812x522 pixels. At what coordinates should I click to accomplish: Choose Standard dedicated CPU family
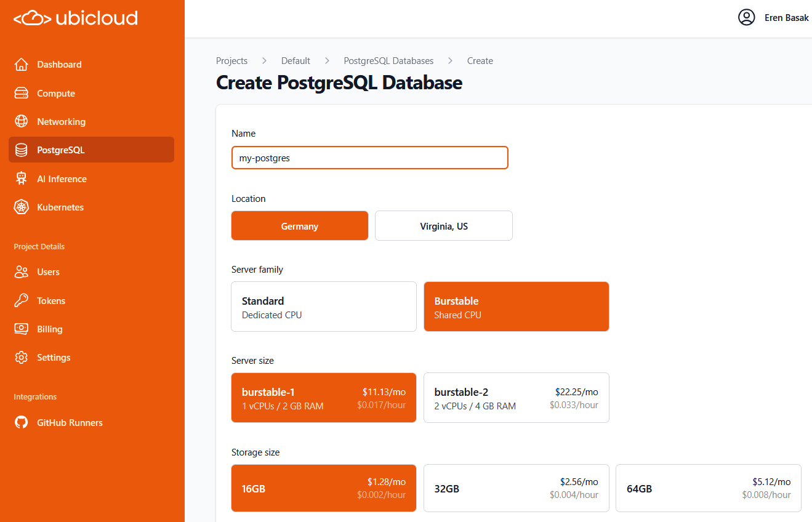(x=324, y=307)
